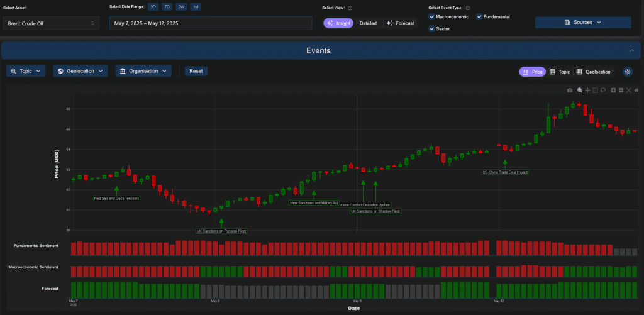Click the Ukraine Conflict Ceasefire Update event label
The width and height of the screenshot is (644, 315).
pos(363,205)
